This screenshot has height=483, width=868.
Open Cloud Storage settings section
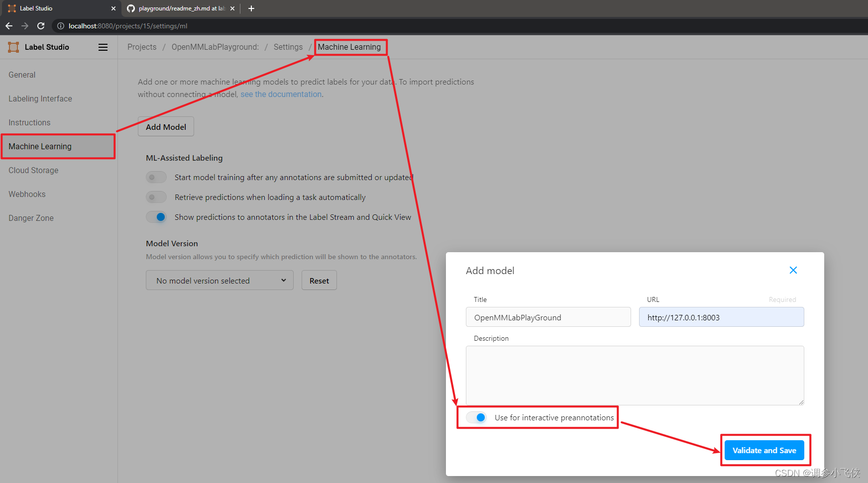[x=33, y=170]
